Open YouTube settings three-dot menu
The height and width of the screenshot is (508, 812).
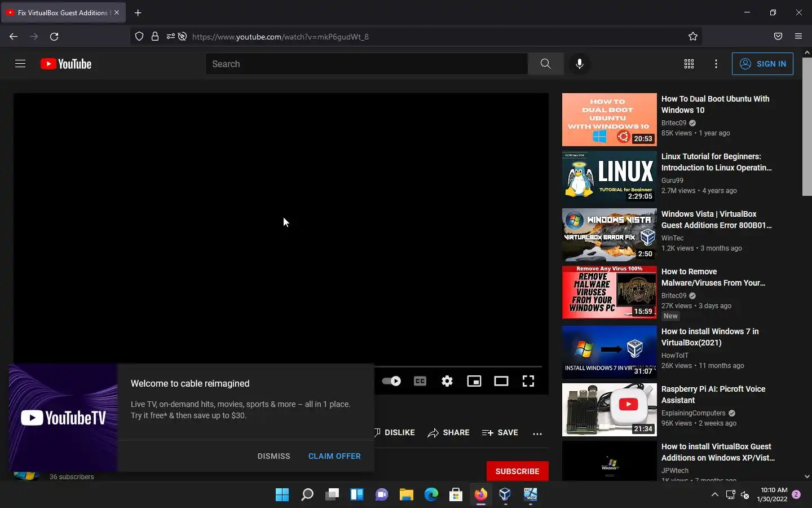click(x=716, y=64)
